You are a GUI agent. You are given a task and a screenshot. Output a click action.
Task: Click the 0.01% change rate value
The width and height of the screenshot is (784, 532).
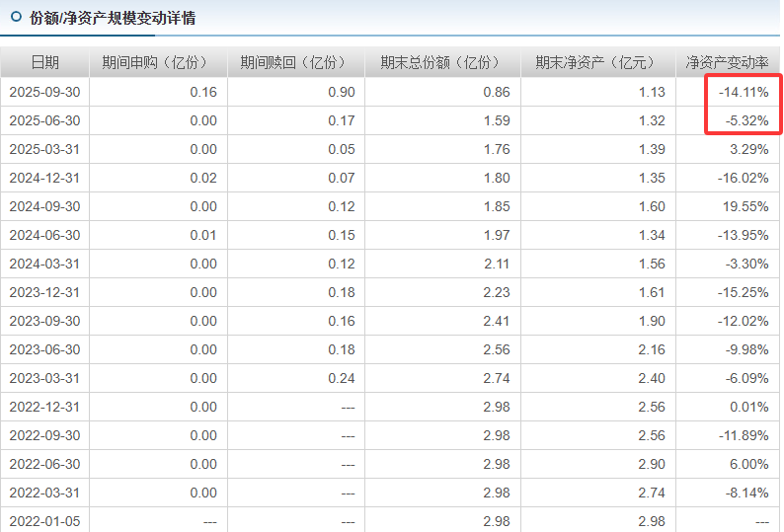pyautogui.click(x=749, y=407)
